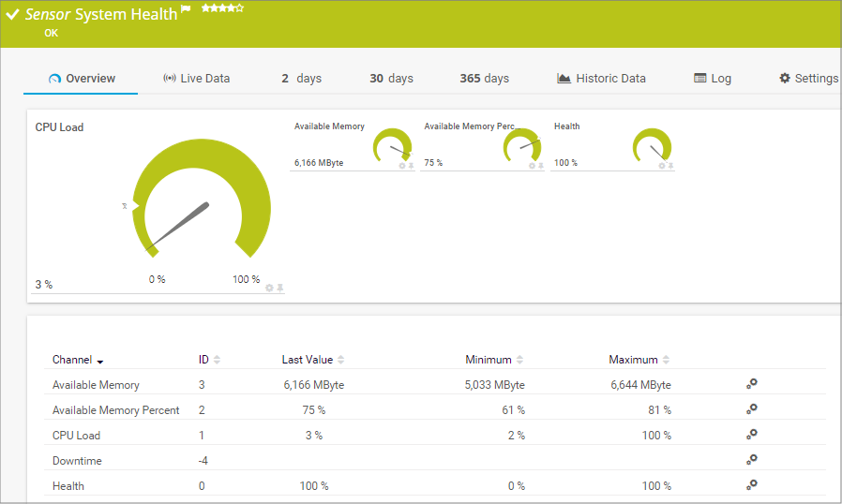The height and width of the screenshot is (504, 842).
Task: Select the 30 days graph view
Action: [391, 79]
